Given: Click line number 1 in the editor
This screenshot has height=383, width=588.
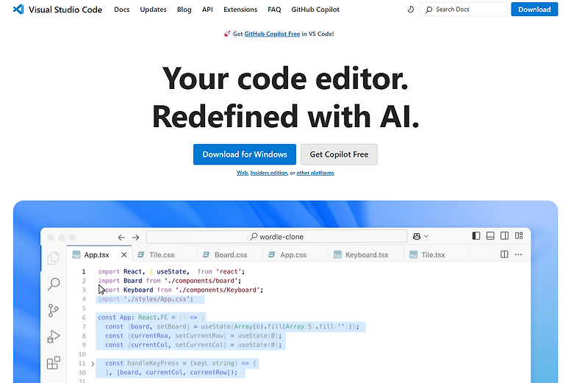Looking at the screenshot, I should click(84, 271).
